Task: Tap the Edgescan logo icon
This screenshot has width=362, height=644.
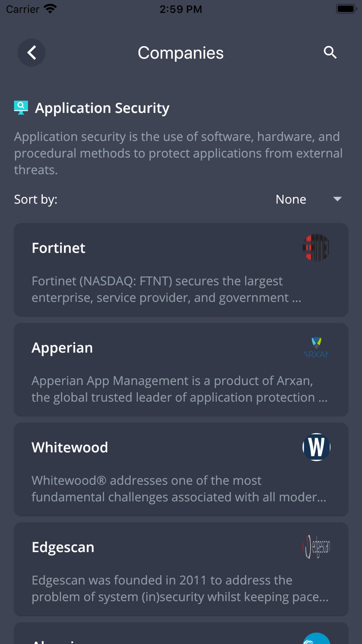Action: [316, 547]
